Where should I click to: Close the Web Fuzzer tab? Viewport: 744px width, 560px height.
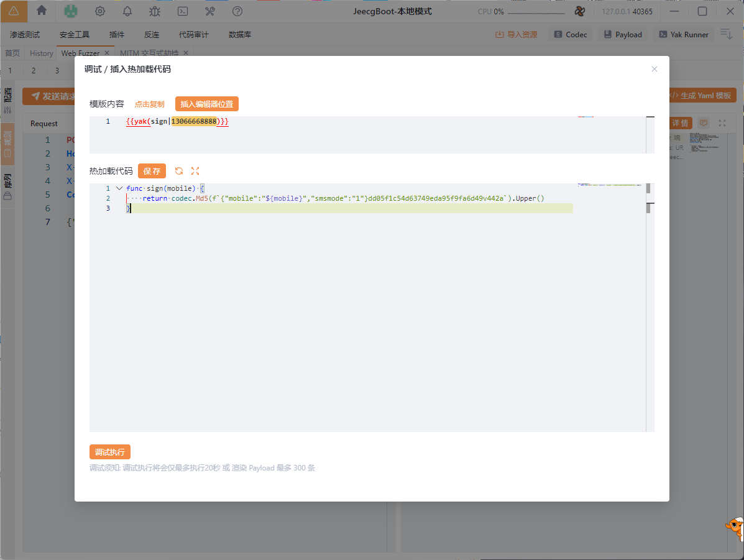[107, 53]
